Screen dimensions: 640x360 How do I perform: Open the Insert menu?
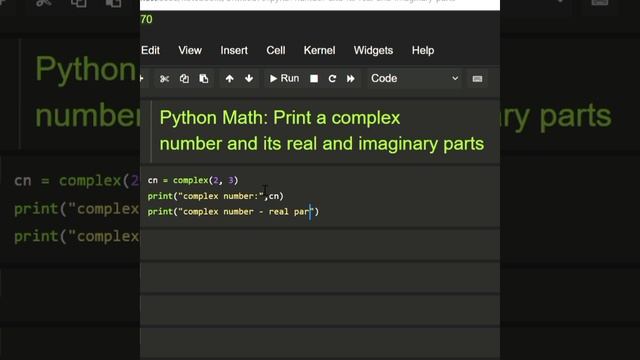[234, 51]
